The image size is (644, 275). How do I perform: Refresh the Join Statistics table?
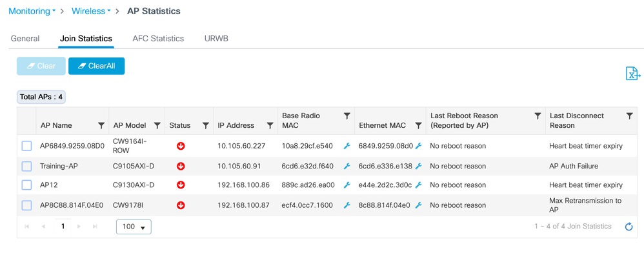coord(629,227)
